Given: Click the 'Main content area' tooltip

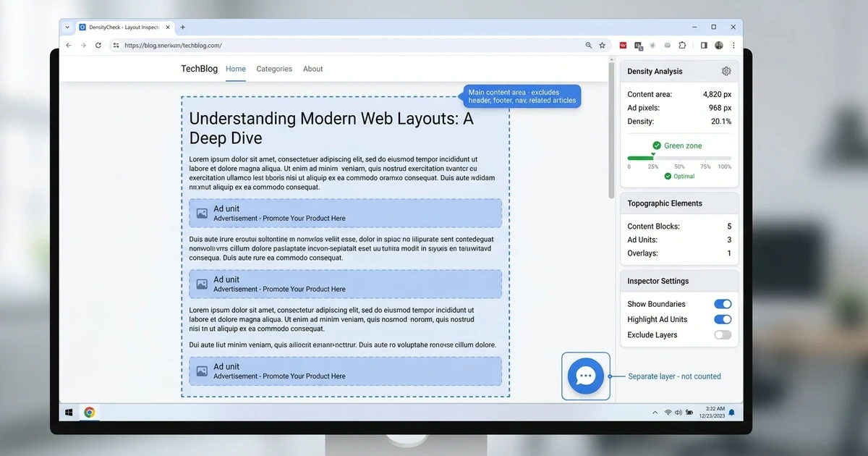Looking at the screenshot, I should 522,96.
